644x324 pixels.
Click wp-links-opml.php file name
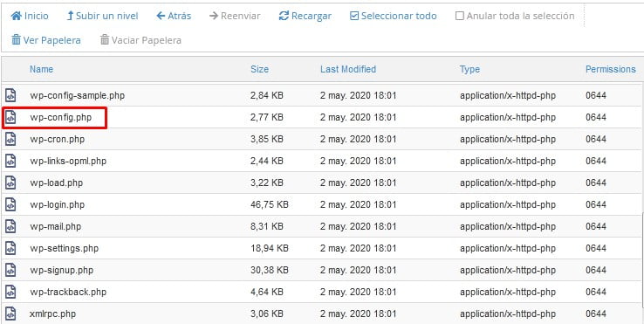click(68, 162)
